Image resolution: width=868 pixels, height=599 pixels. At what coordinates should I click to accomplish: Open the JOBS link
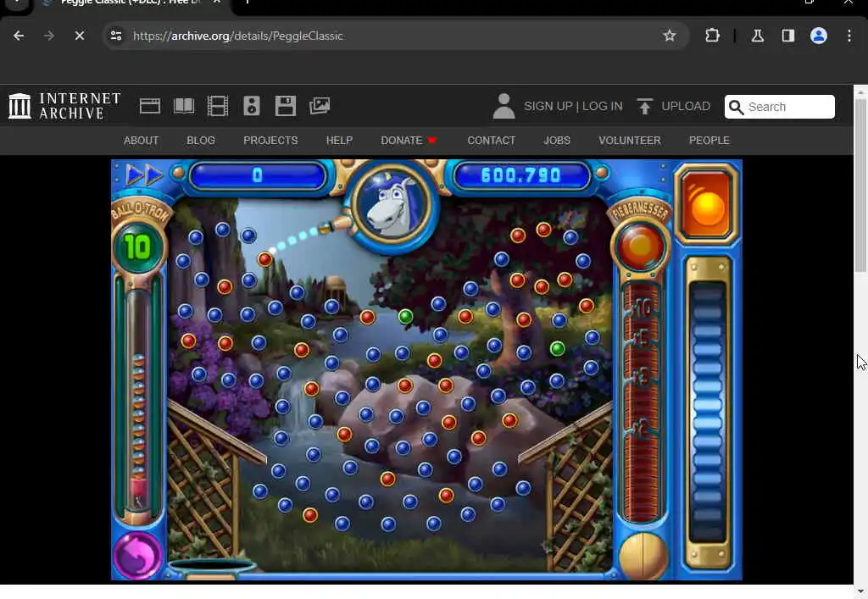(x=557, y=141)
